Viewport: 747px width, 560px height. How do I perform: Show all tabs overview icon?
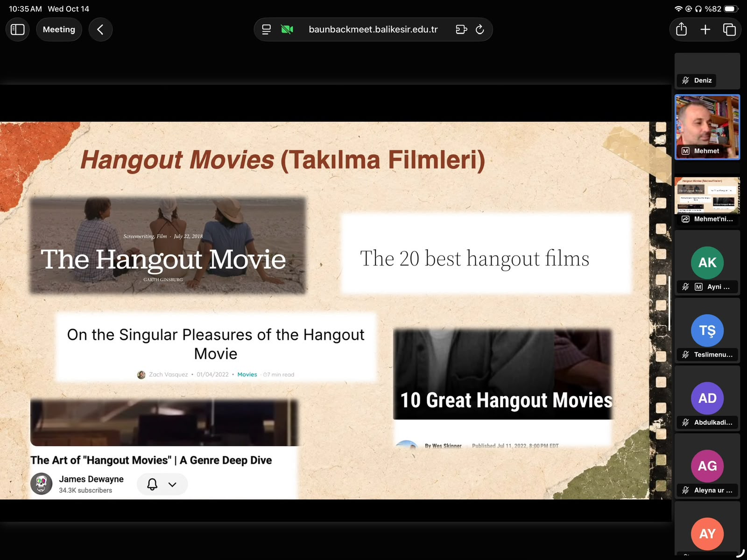point(729,29)
